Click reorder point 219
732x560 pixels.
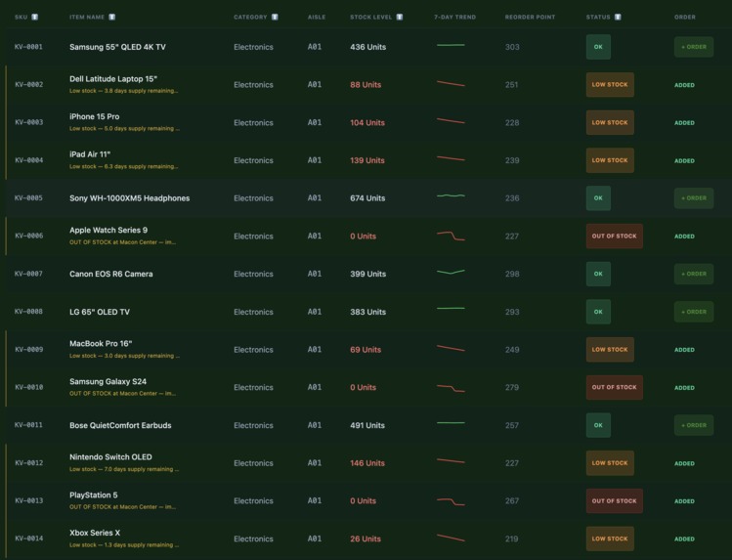click(512, 538)
